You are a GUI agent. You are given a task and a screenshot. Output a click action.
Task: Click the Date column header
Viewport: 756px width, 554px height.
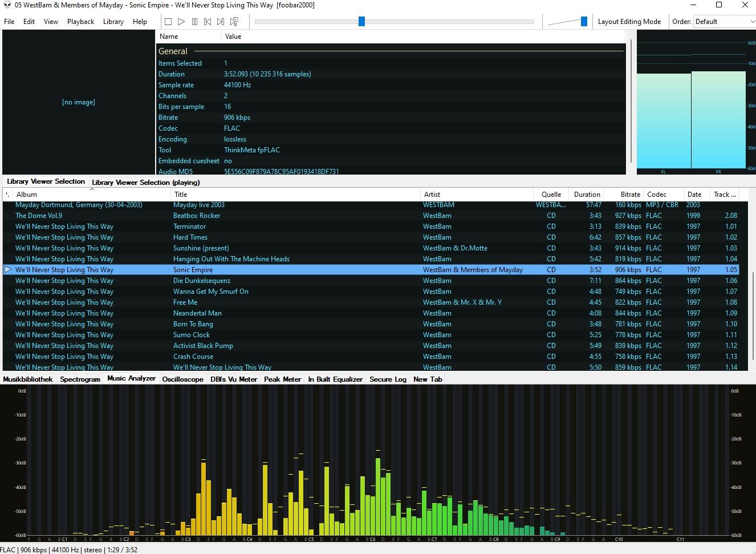(x=697, y=195)
